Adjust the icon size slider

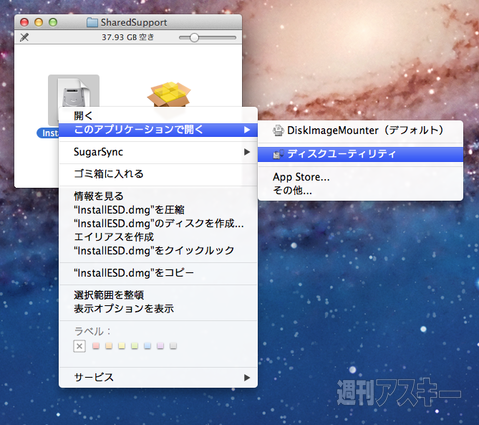point(194,38)
